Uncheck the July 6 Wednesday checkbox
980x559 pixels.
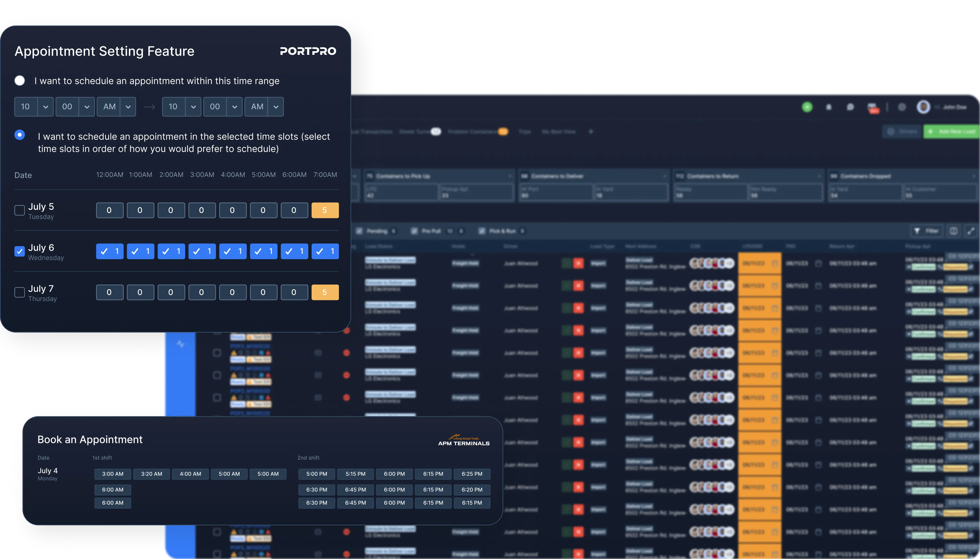pos(20,251)
